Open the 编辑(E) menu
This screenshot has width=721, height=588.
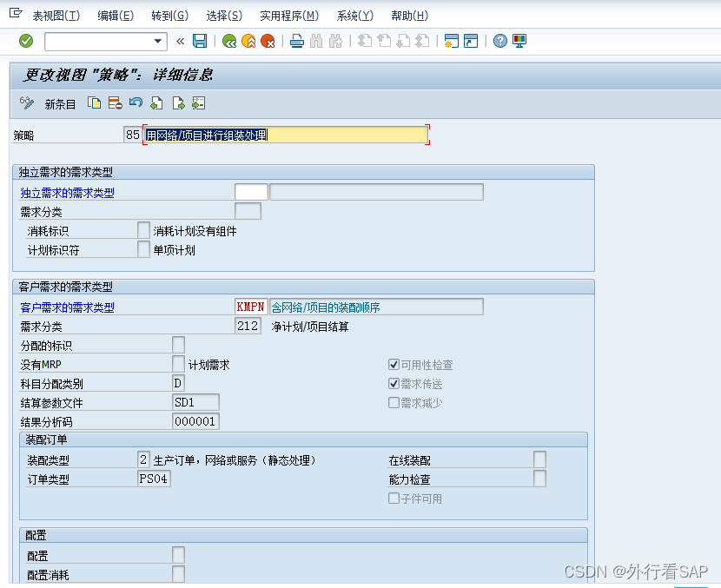tap(116, 16)
